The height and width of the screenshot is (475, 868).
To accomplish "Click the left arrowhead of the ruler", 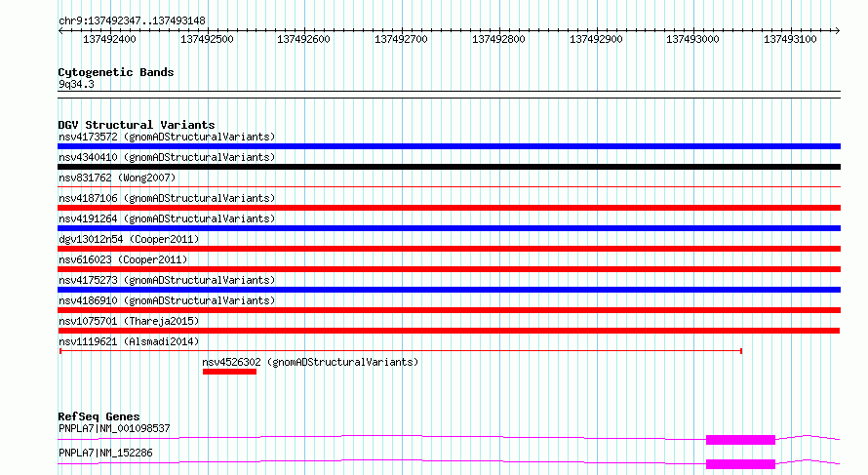I will [x=60, y=31].
